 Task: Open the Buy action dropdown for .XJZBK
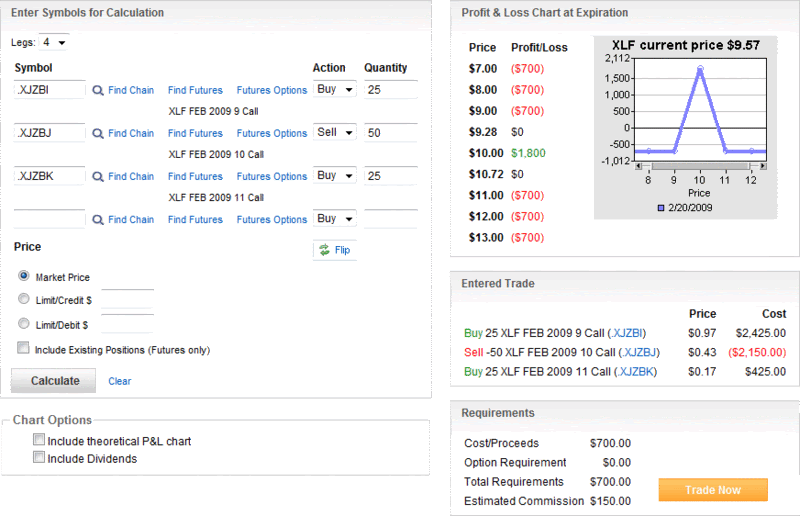pyautogui.click(x=334, y=176)
